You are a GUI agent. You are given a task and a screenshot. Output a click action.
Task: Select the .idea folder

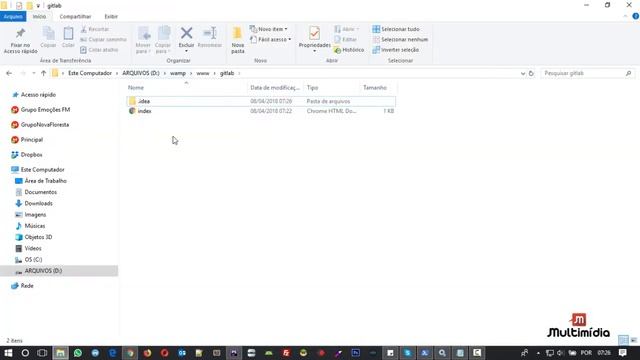pos(261,101)
